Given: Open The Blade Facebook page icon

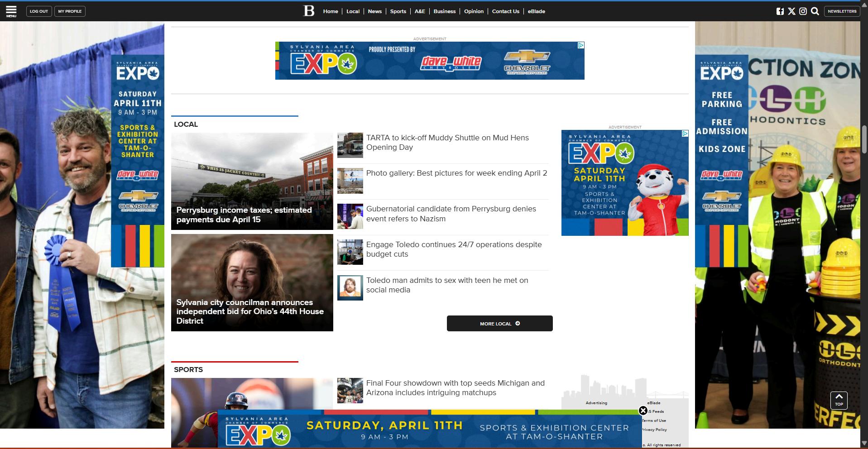Looking at the screenshot, I should coord(780,11).
